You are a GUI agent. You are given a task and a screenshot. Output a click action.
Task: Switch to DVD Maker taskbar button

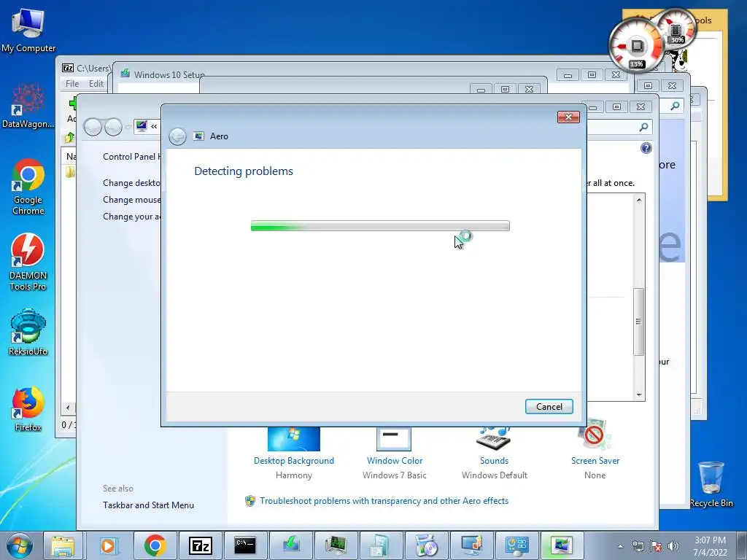[426, 545]
